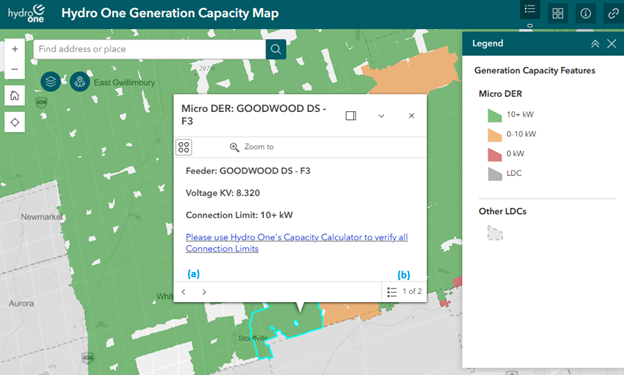The width and height of the screenshot is (624, 375).
Task: Open the share link icon in the header
Action: coord(613,14)
